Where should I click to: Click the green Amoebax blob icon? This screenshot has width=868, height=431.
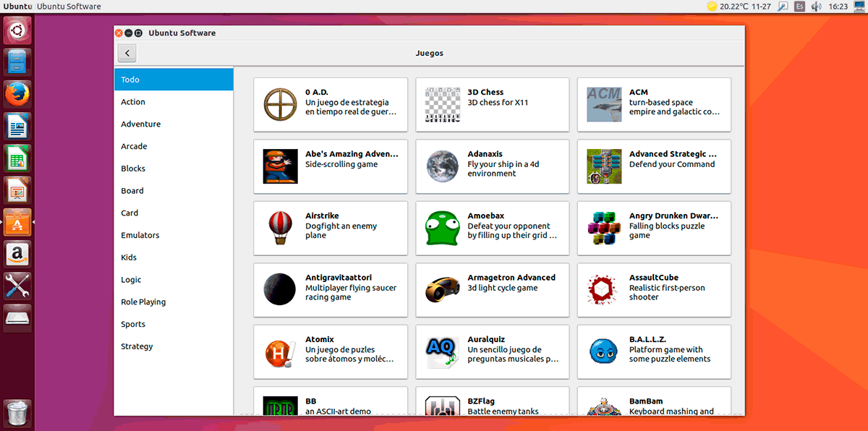(x=442, y=229)
